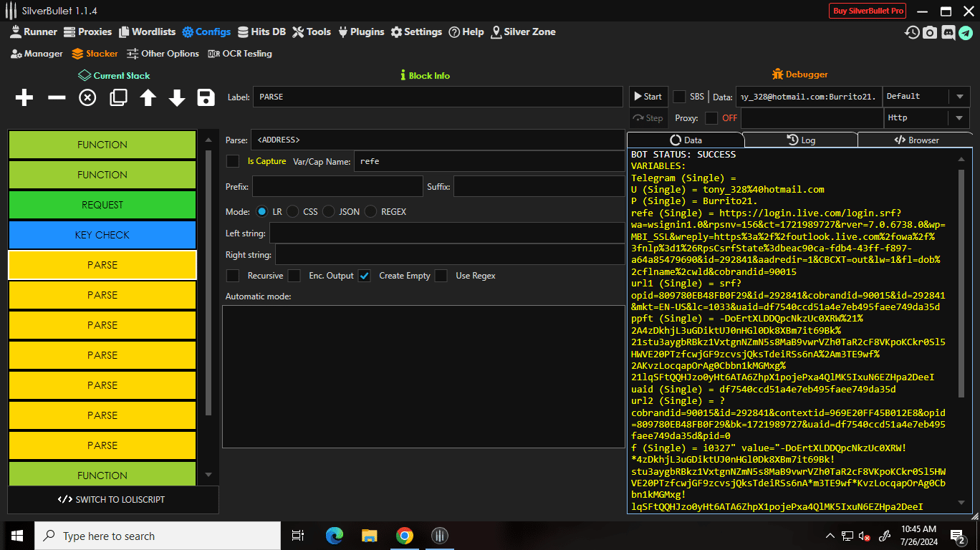980x550 pixels.
Task: Save the config with the floppy disk icon
Action: [206, 97]
